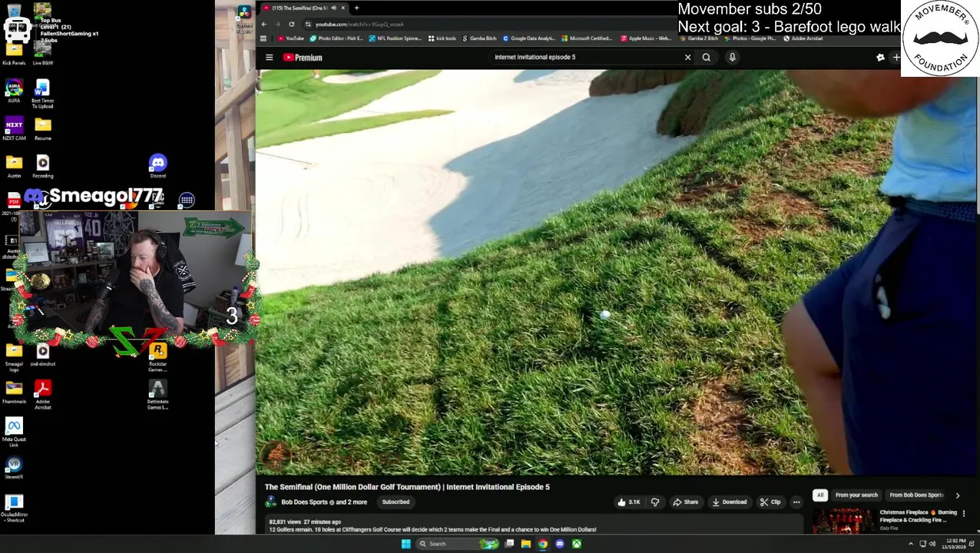The image size is (980, 553).
Task: Click the YouTube Premium logo
Action: (x=303, y=58)
